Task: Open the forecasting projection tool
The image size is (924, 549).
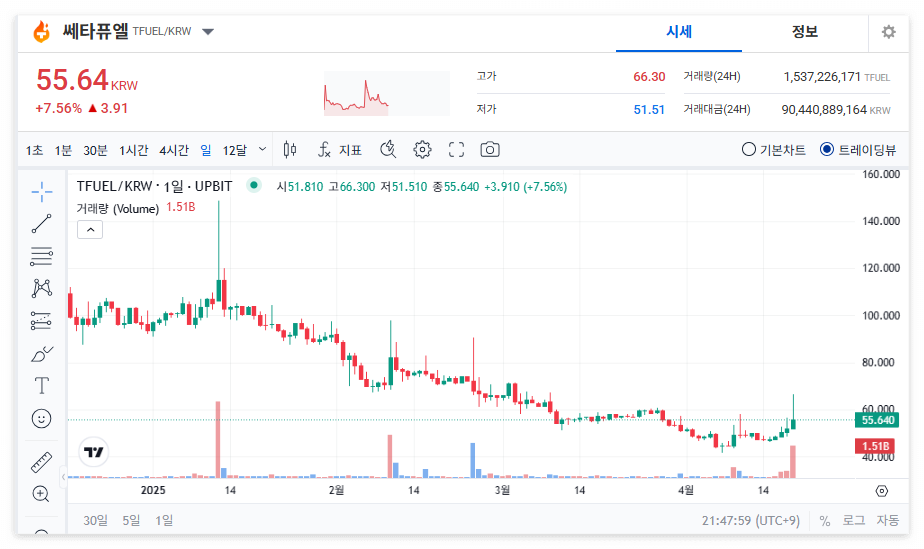Action: [x=41, y=320]
